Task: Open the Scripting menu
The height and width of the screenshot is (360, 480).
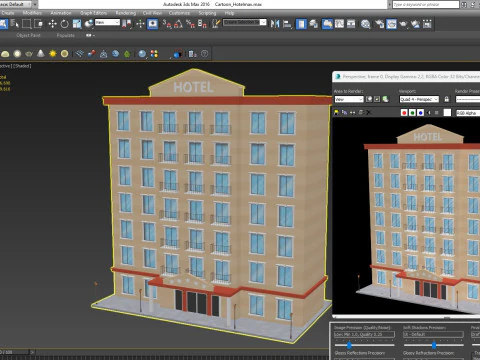Action: pos(207,13)
